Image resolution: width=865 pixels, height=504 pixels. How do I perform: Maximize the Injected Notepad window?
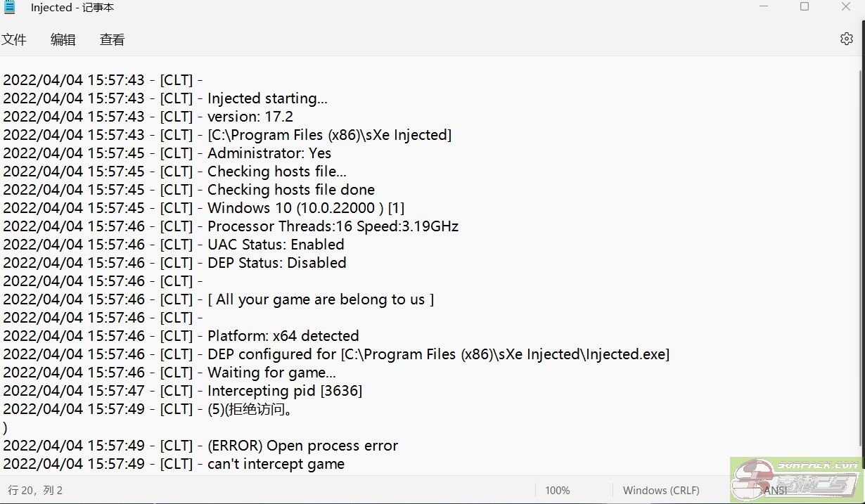805,7
